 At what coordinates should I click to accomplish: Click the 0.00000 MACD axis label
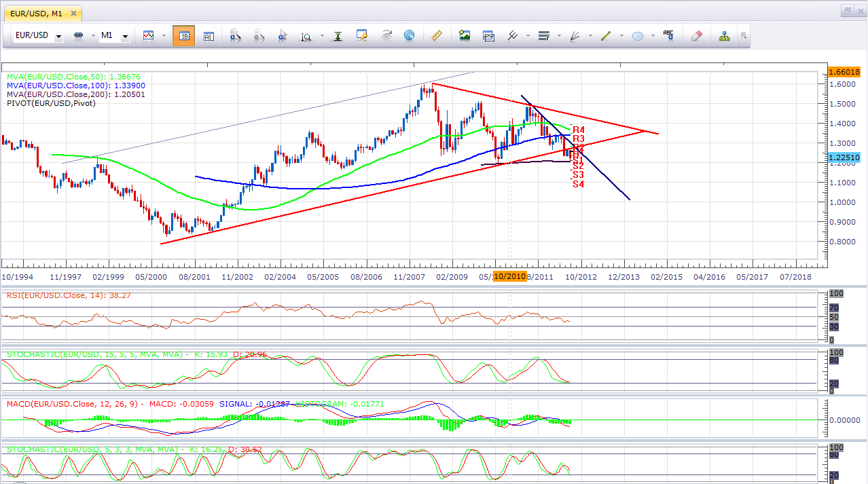(844, 420)
